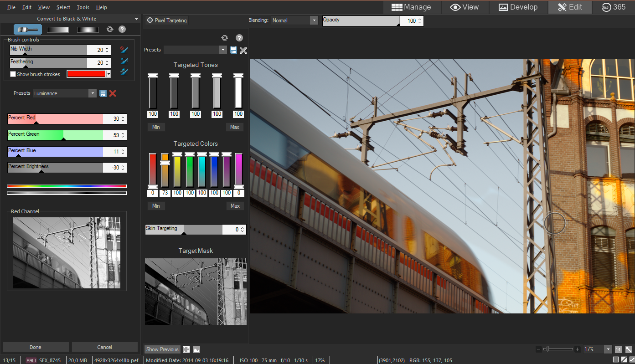Enable Show brush strokes checkbox
Screen dimensions: 635x364
point(13,74)
